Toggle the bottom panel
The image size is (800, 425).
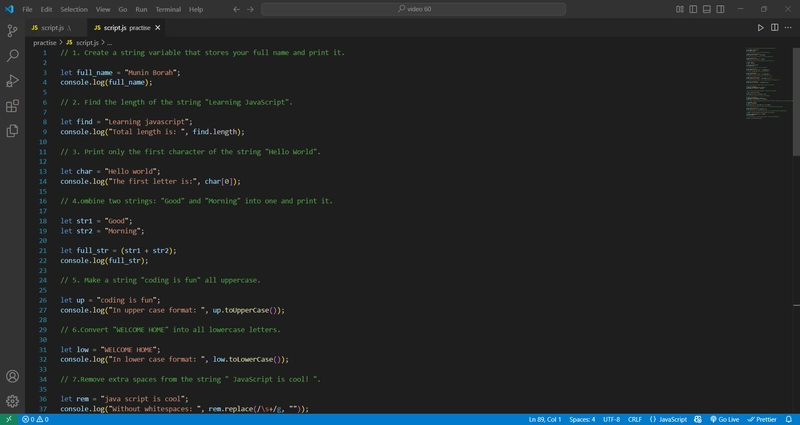707,9
